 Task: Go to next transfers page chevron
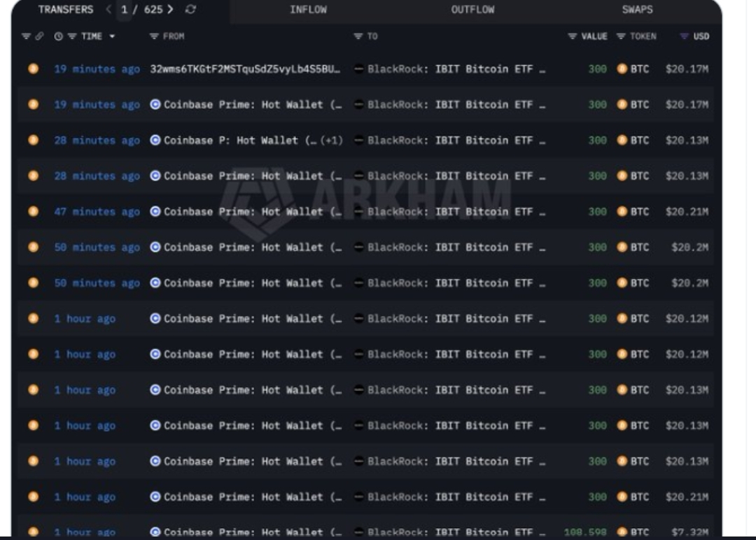[169, 9]
